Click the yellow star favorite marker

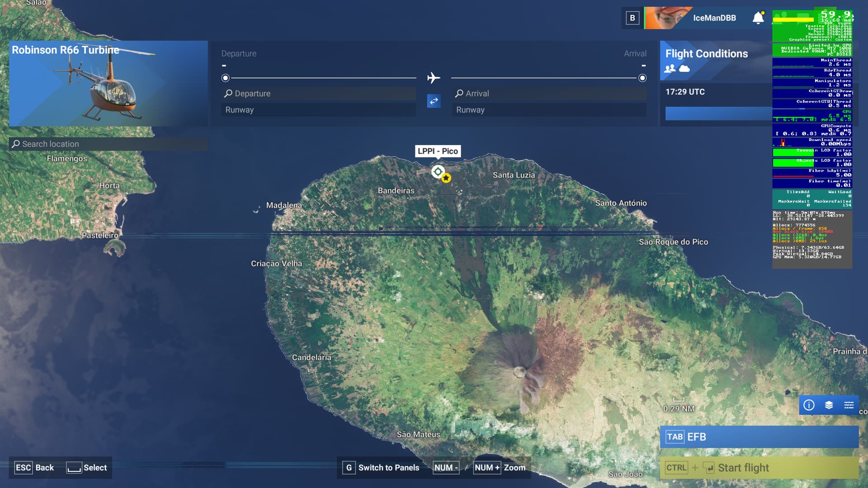click(446, 178)
